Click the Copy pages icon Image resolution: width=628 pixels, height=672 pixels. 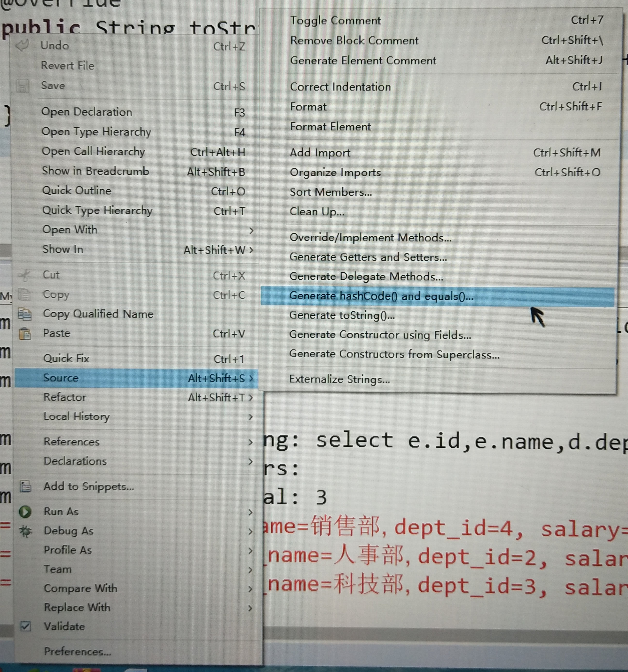(24, 294)
